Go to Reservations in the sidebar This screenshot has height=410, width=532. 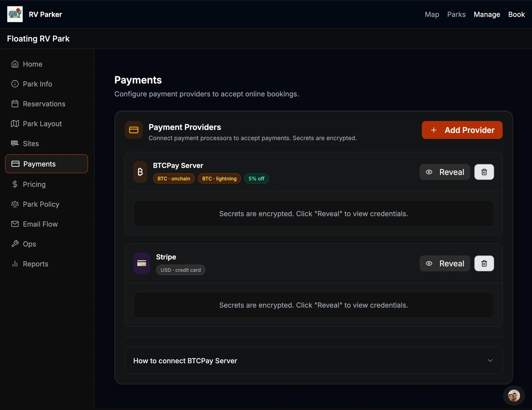click(x=44, y=104)
